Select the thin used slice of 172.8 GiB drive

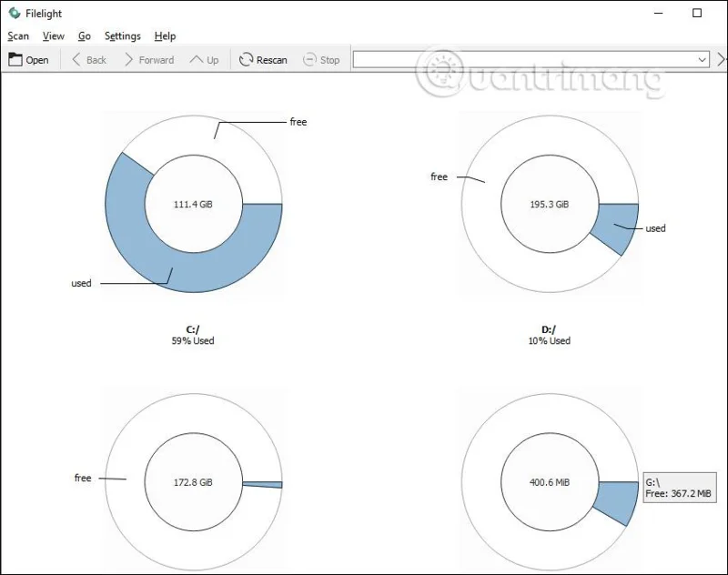click(265, 485)
